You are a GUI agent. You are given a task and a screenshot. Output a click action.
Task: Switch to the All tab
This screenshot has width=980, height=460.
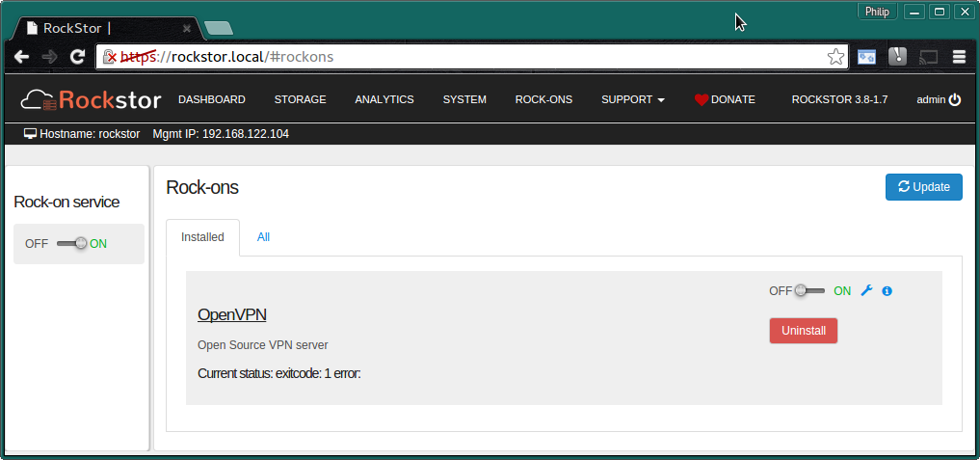263,237
